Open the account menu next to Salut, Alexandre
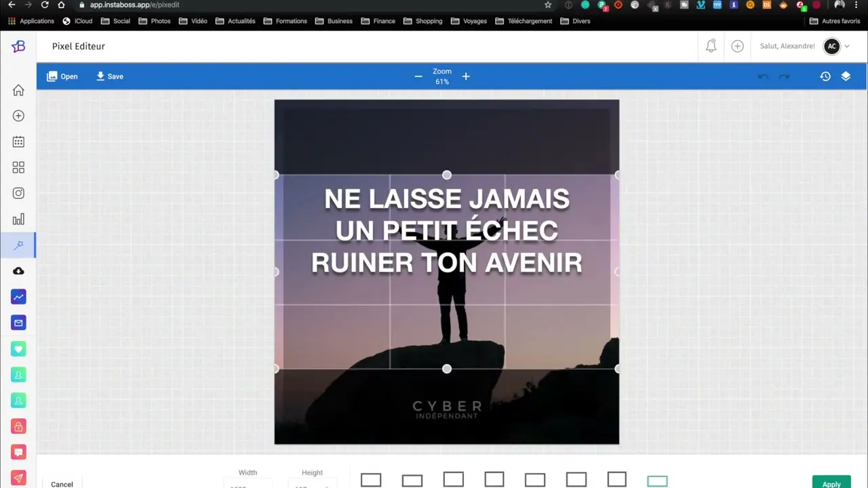The height and width of the screenshot is (488, 868). coord(846,46)
